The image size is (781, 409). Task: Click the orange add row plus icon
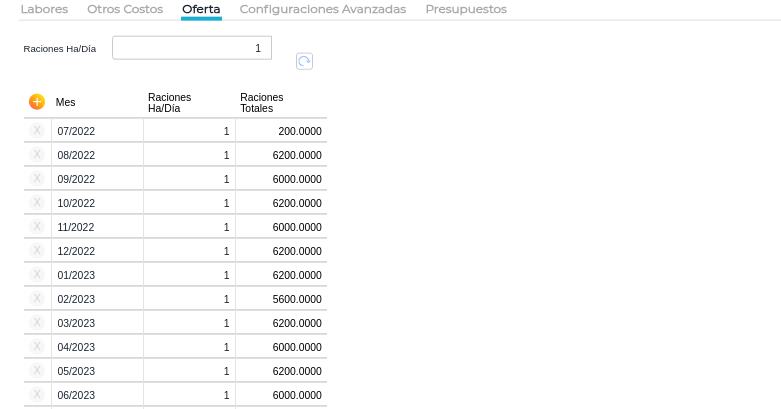[x=37, y=101]
